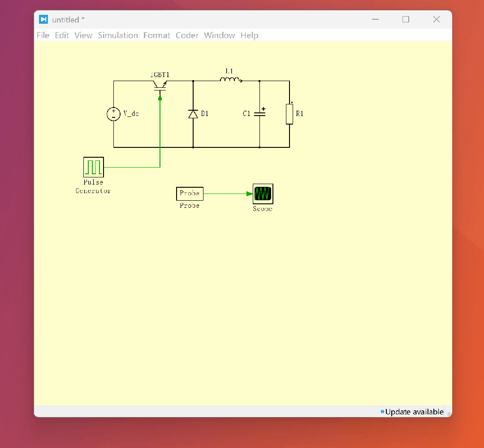Select the D1 diode symbol

click(x=193, y=114)
